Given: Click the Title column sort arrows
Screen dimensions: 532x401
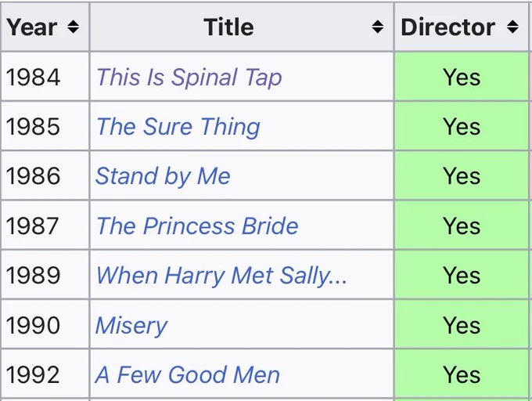Looking at the screenshot, I should (378, 27).
